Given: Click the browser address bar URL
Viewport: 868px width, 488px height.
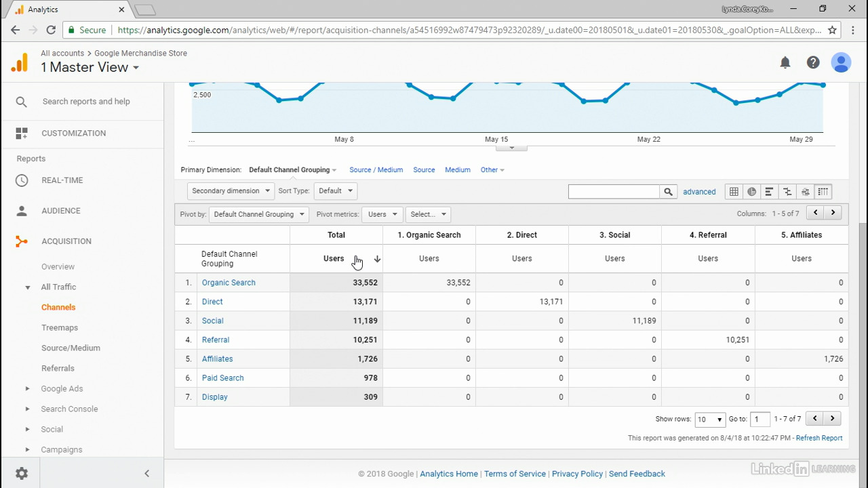Looking at the screenshot, I should pos(469,30).
